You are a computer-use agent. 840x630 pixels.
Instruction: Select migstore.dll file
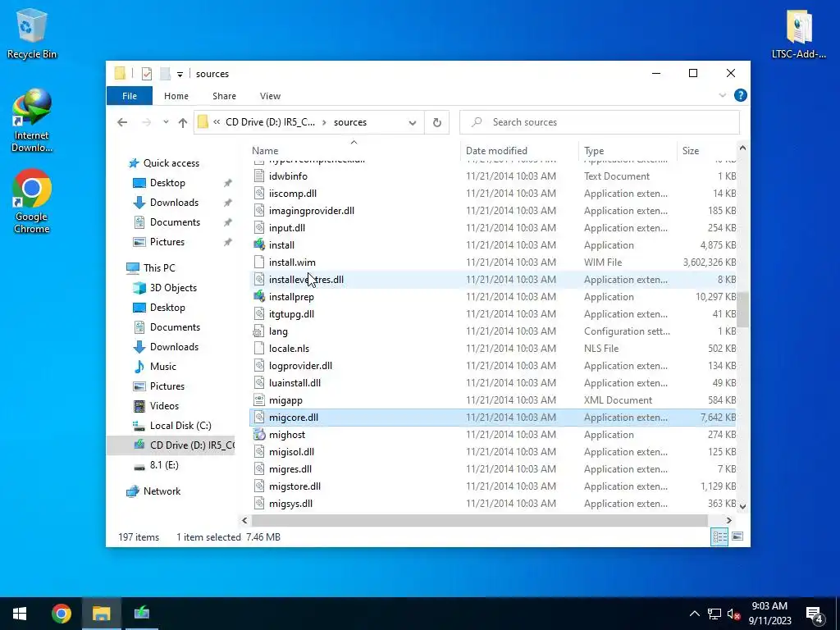(294, 486)
